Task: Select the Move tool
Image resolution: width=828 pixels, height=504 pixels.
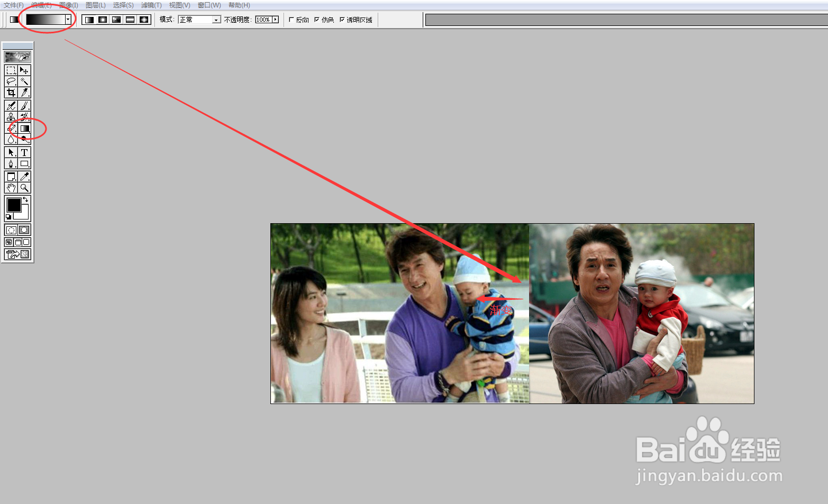Action: tap(24, 70)
